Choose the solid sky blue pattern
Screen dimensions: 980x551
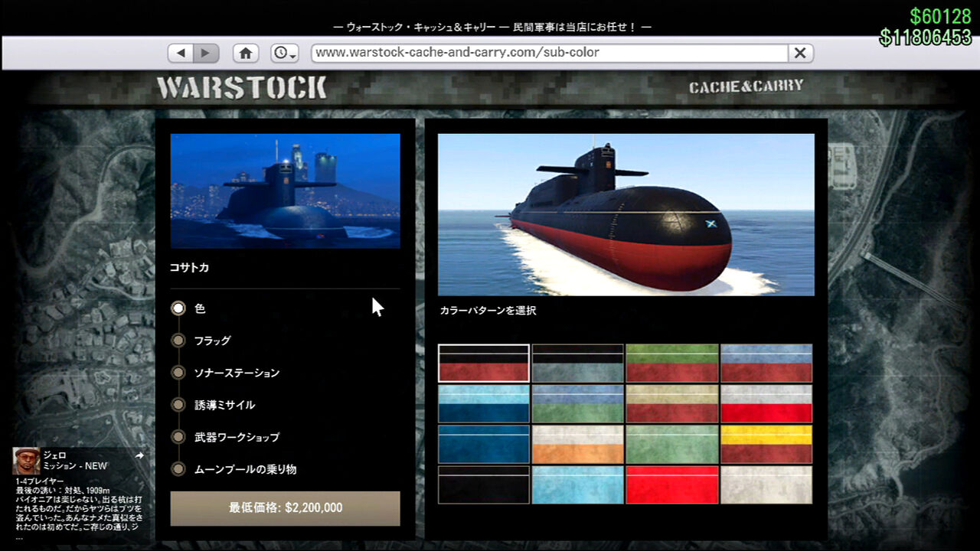(x=578, y=484)
